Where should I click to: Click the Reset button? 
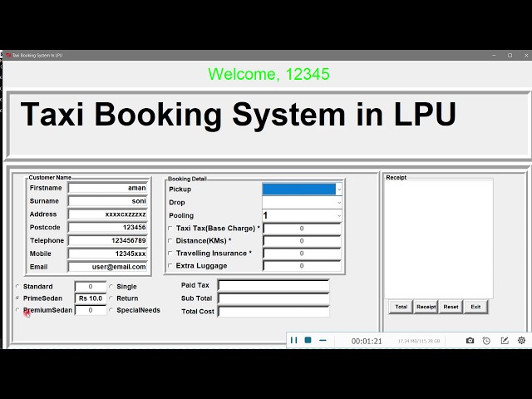tap(451, 307)
